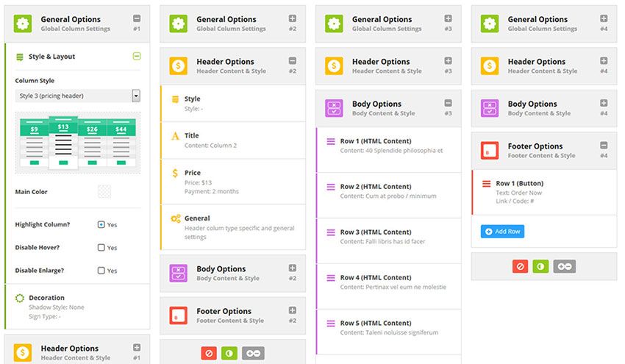Expand General Options in column #2
625x364 pixels.
coord(292,18)
